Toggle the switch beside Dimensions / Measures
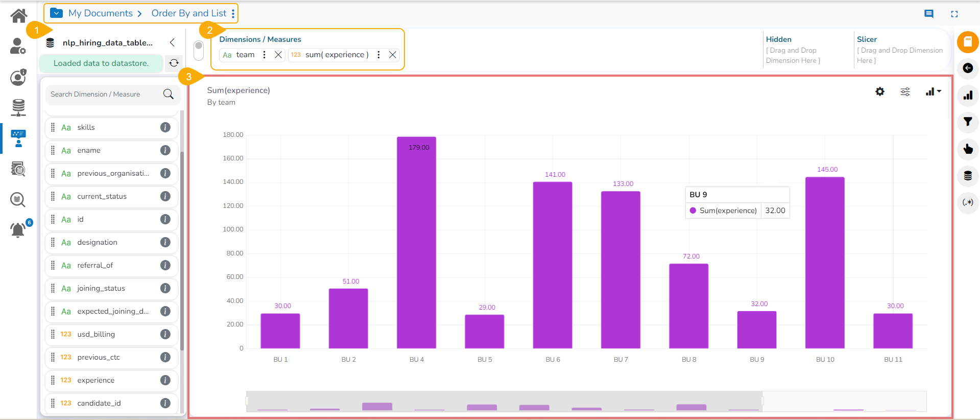This screenshot has width=980, height=420. point(199,50)
